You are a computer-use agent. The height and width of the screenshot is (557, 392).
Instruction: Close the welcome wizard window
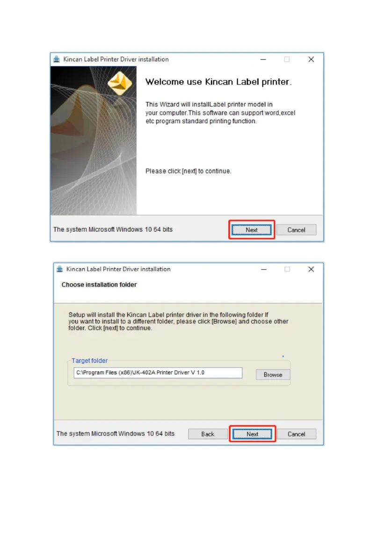coord(311,59)
